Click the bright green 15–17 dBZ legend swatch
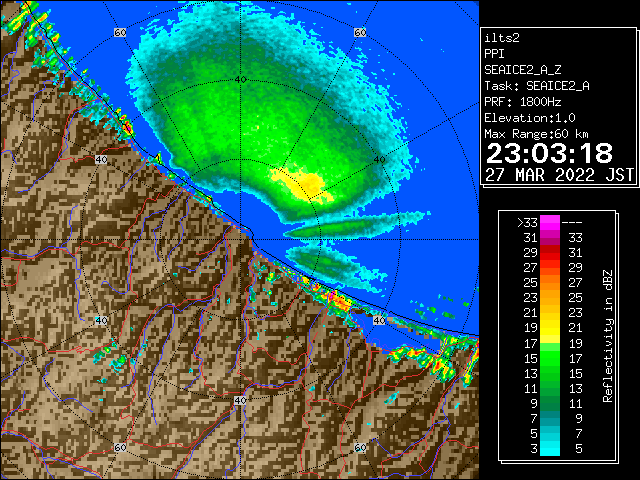Viewport: 640px width, 480px height. pyautogui.click(x=549, y=358)
